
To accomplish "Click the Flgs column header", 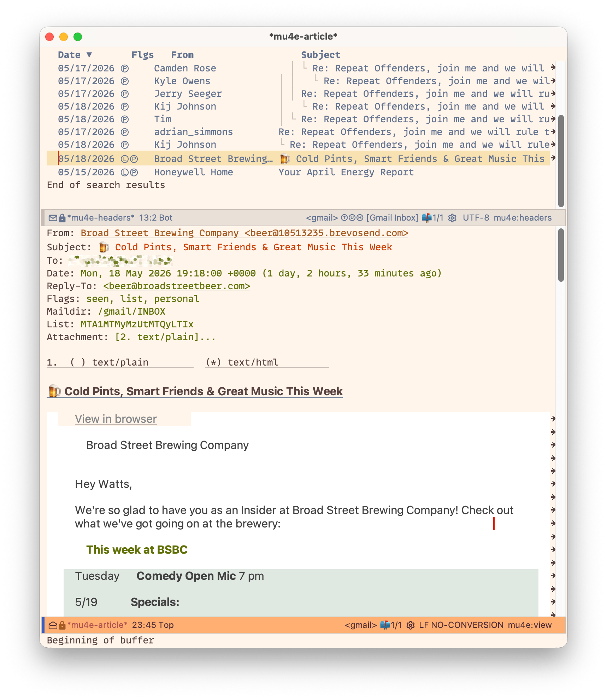I will pos(142,55).
